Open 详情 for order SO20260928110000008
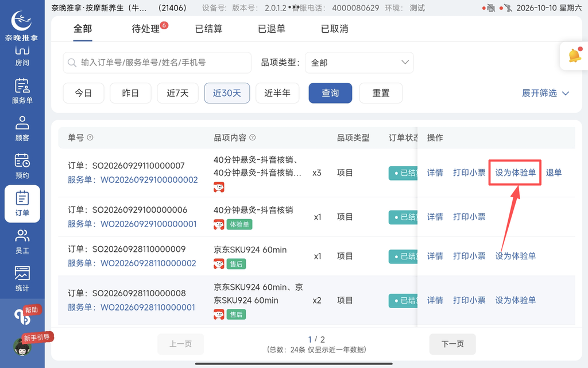 (435, 300)
